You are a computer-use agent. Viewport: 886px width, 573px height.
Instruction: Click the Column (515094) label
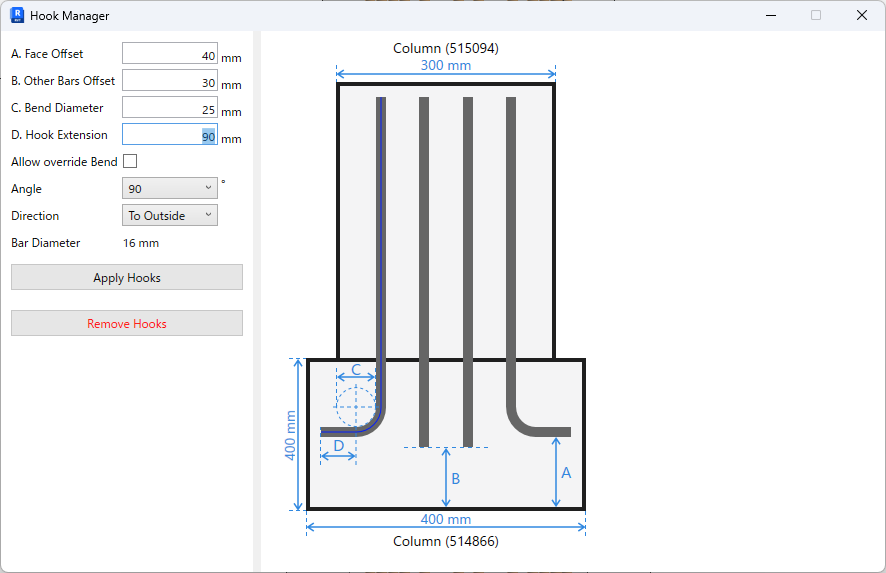(x=446, y=49)
